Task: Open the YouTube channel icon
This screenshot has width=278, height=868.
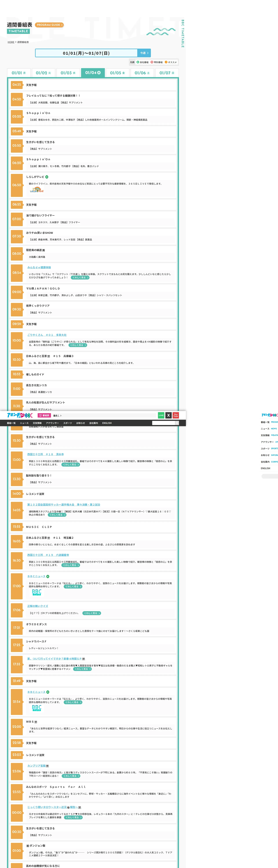Action: [x=176, y=415]
